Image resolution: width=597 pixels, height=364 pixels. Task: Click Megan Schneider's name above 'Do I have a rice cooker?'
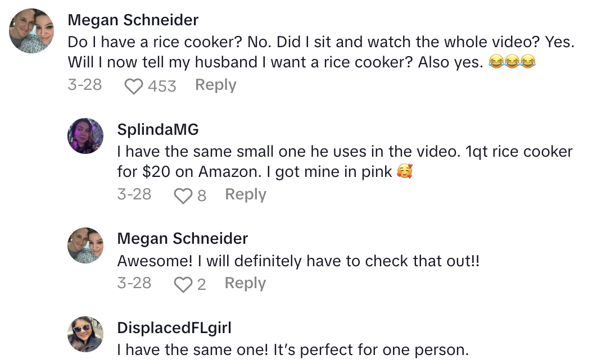[133, 20]
